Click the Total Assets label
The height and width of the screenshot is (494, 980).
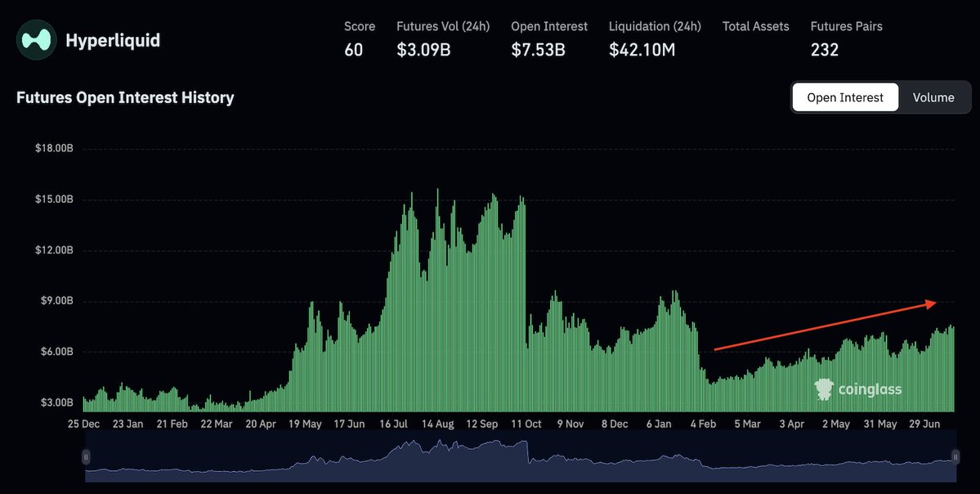(755, 26)
